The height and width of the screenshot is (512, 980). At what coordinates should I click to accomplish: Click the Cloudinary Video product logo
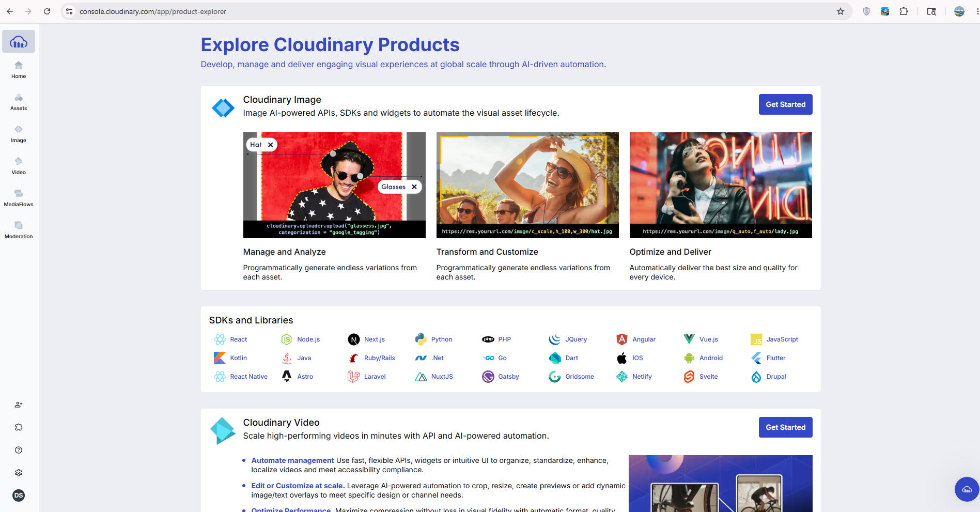(x=223, y=431)
